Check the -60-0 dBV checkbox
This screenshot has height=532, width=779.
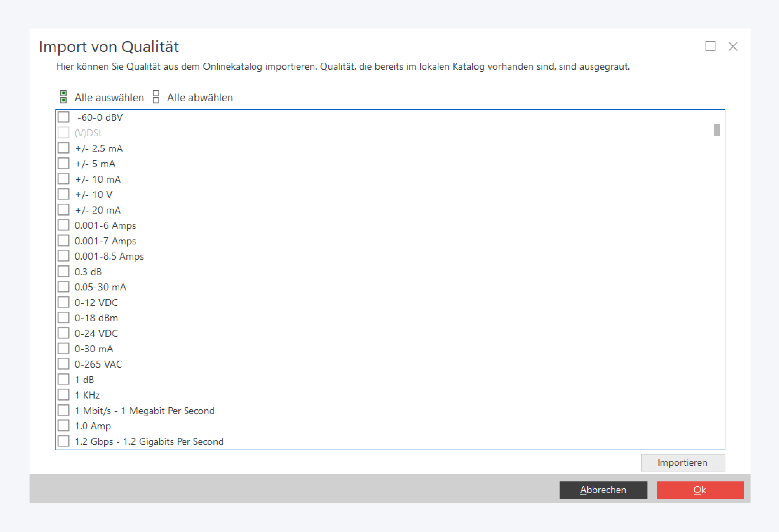63,117
